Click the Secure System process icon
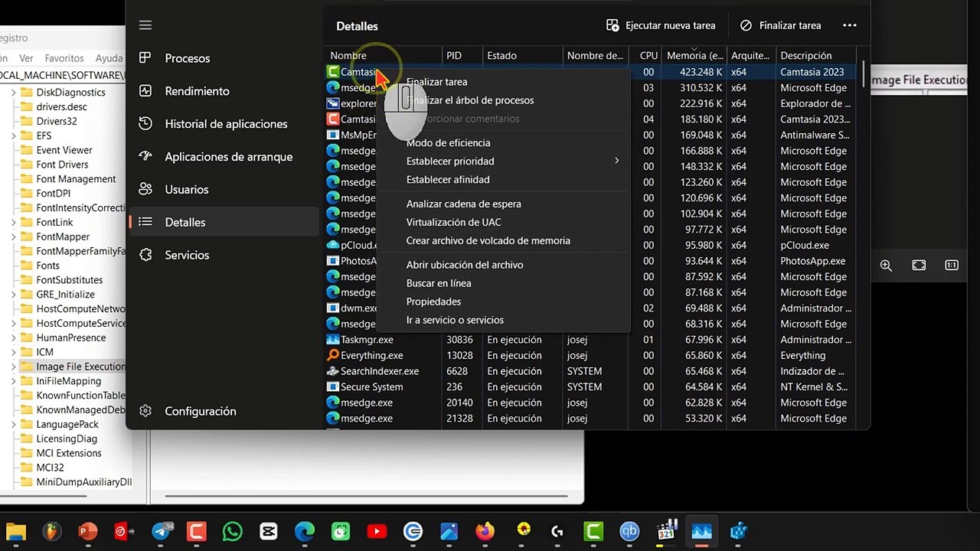The width and height of the screenshot is (980, 551). click(333, 386)
